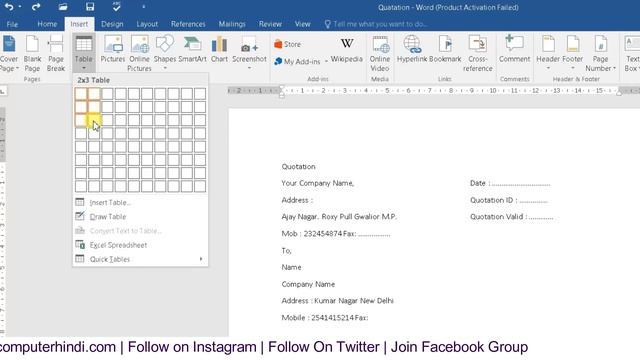Click the 'Address : Kumar Nagar New Delhi' line
The width and height of the screenshot is (640, 360).
337,301
